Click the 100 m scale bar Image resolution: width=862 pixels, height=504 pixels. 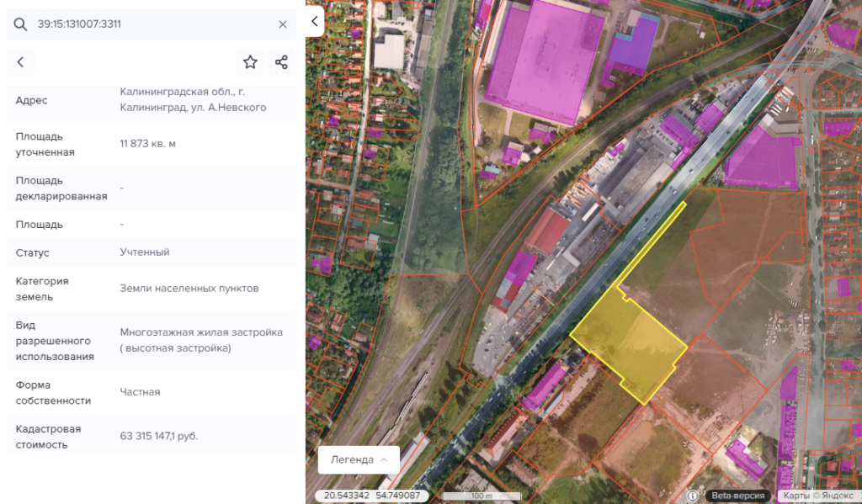(x=482, y=496)
